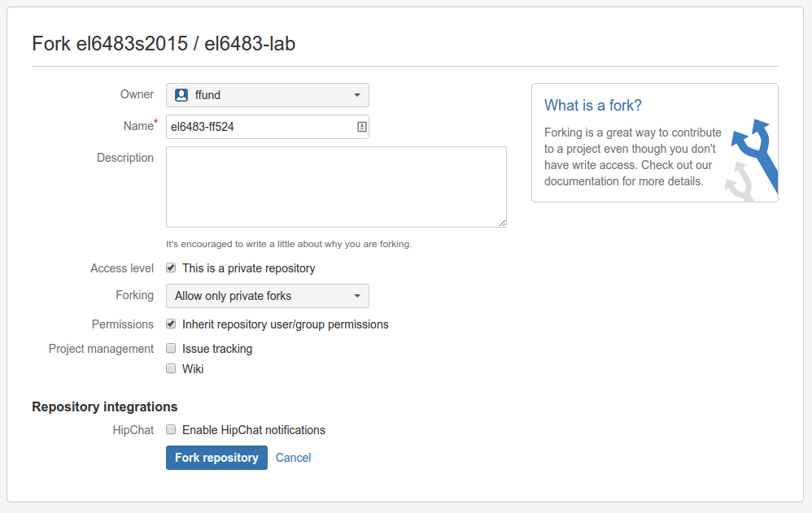Enable HipChat notifications
The height and width of the screenshot is (513, 812).
(x=171, y=429)
